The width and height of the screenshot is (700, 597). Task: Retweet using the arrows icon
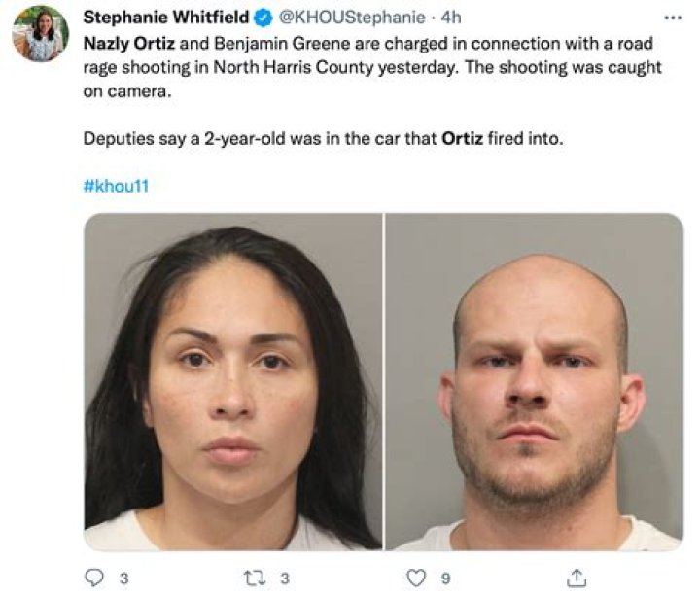coord(255,578)
